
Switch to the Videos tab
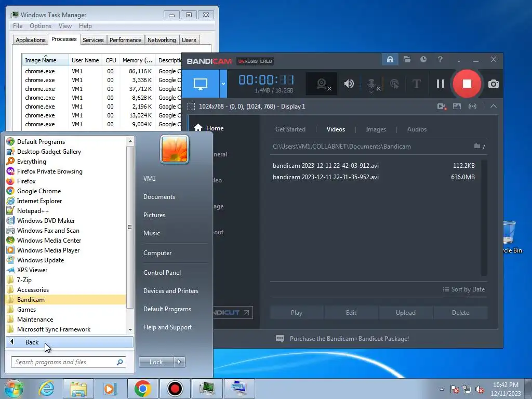(x=336, y=129)
